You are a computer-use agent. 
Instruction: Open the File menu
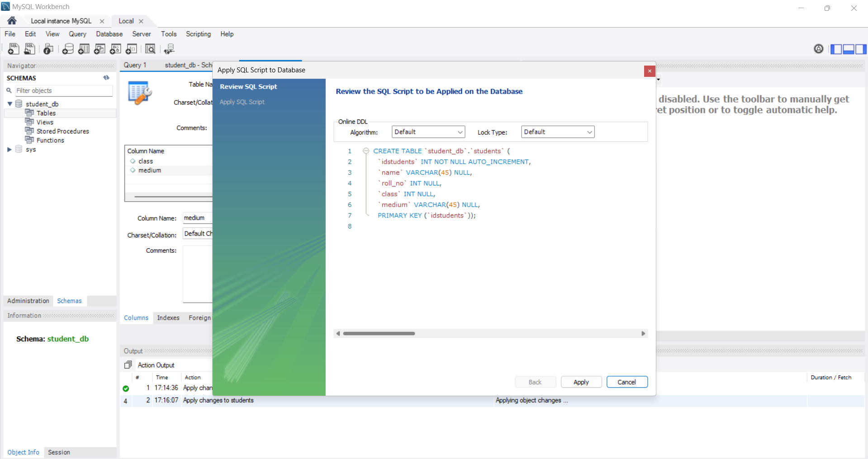[x=10, y=34]
